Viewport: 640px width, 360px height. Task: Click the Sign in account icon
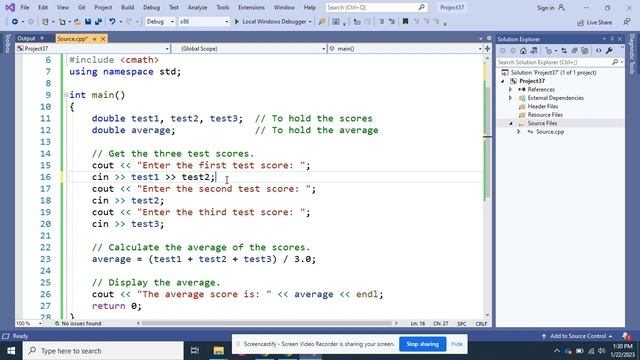point(562,7)
